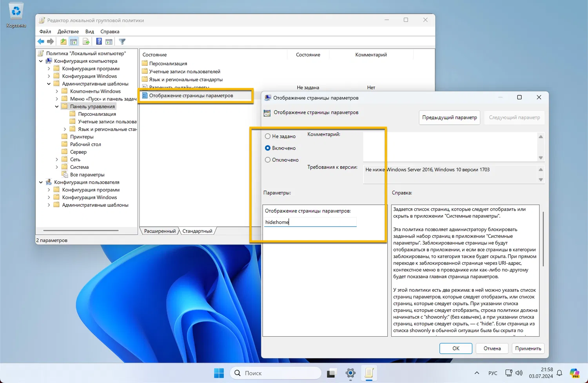The image size is (588, 383).
Task: Click the Применить button
Action: (x=528, y=348)
